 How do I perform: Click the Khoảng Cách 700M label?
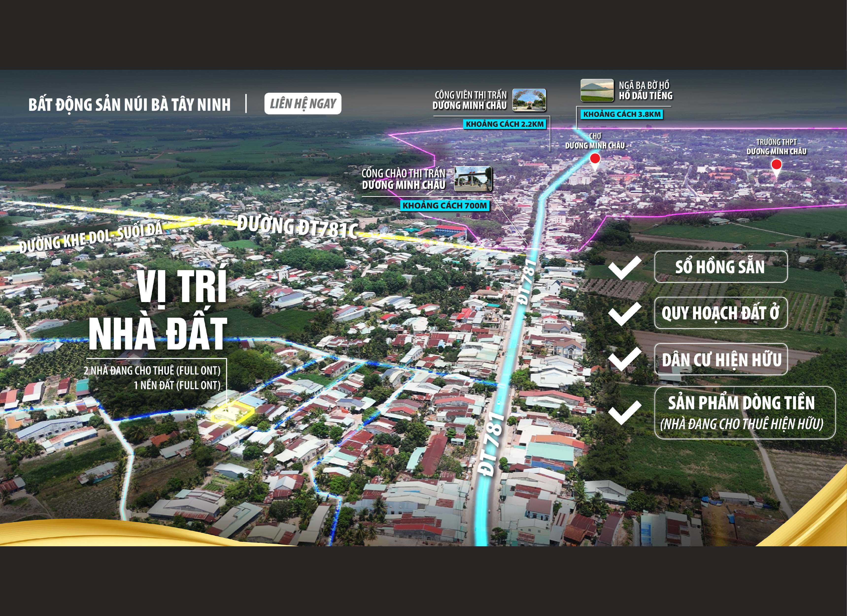[x=444, y=205]
